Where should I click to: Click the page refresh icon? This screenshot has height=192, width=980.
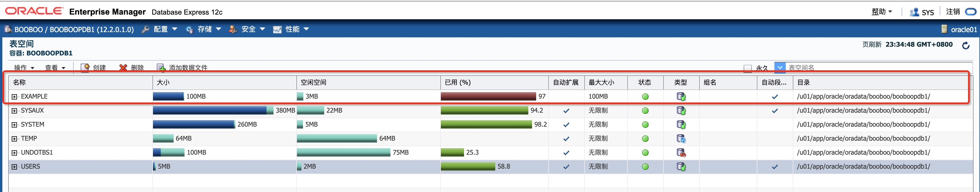966,46
